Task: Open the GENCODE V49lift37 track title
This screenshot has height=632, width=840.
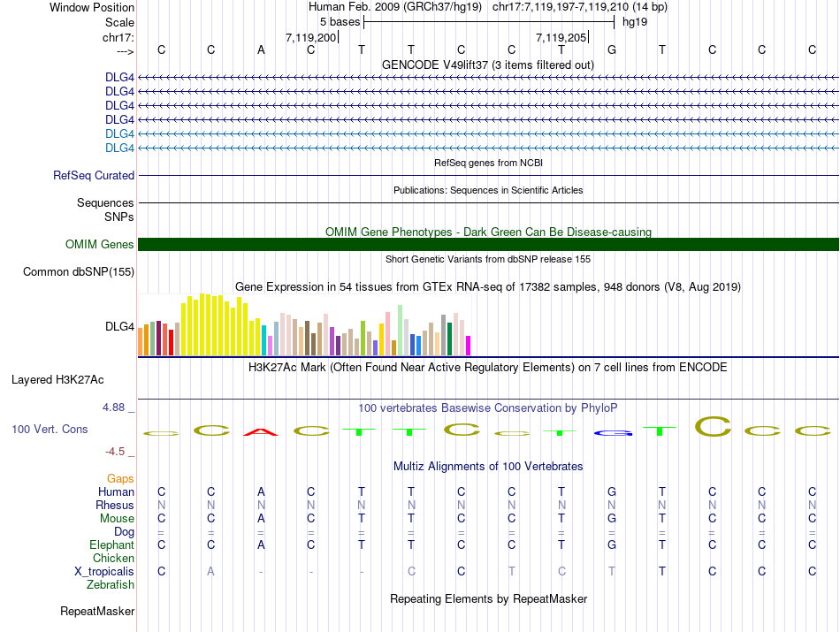Action: pyautogui.click(x=487, y=65)
